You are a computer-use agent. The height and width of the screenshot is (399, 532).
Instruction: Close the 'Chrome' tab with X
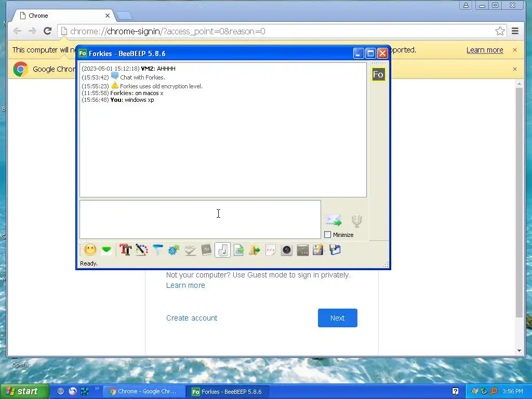pos(107,16)
